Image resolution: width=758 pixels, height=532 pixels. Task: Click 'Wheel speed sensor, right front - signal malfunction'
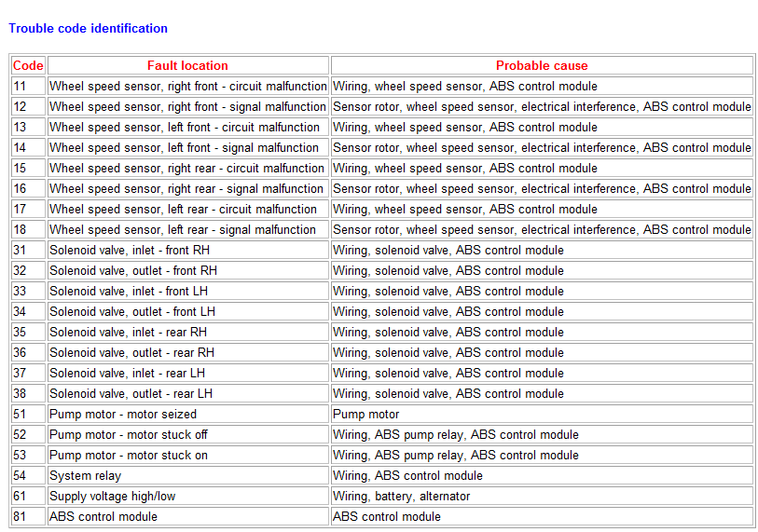[x=187, y=106]
